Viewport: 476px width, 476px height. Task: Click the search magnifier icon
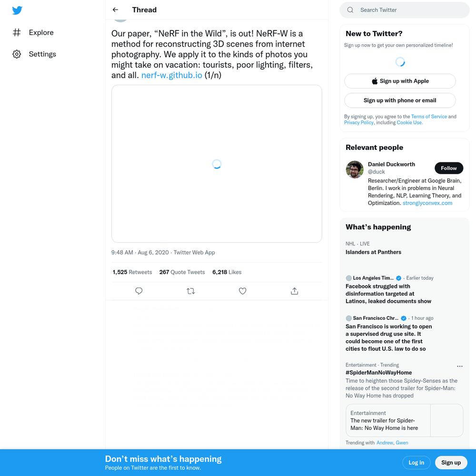pos(350,10)
